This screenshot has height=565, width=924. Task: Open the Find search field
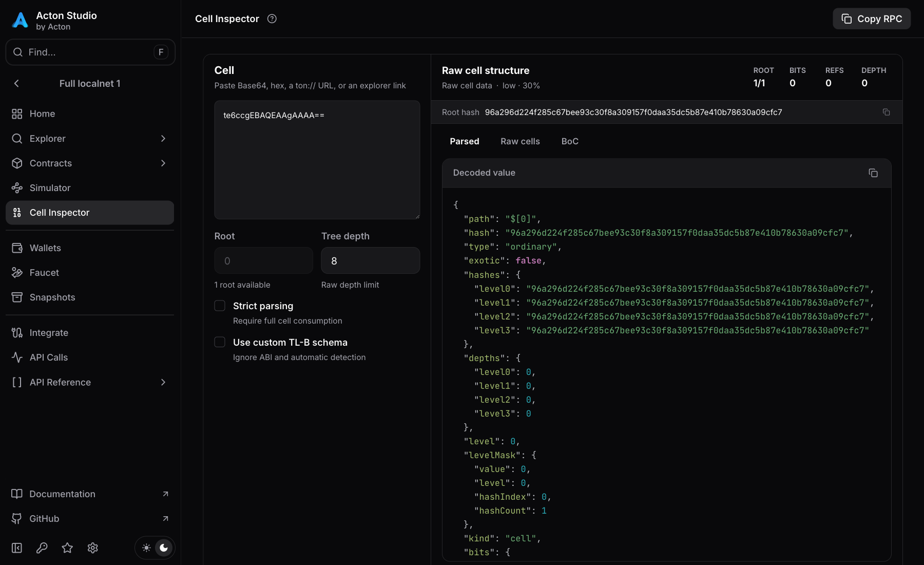(x=90, y=52)
